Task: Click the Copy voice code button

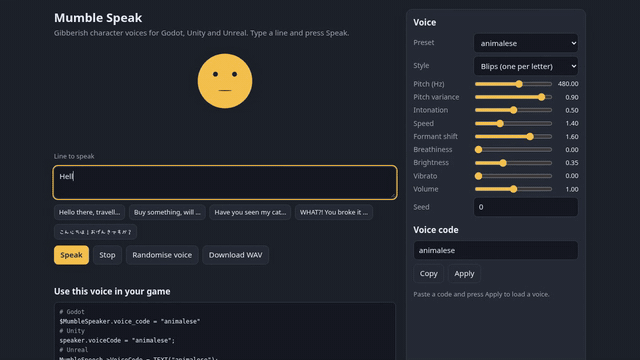Action: point(428,273)
